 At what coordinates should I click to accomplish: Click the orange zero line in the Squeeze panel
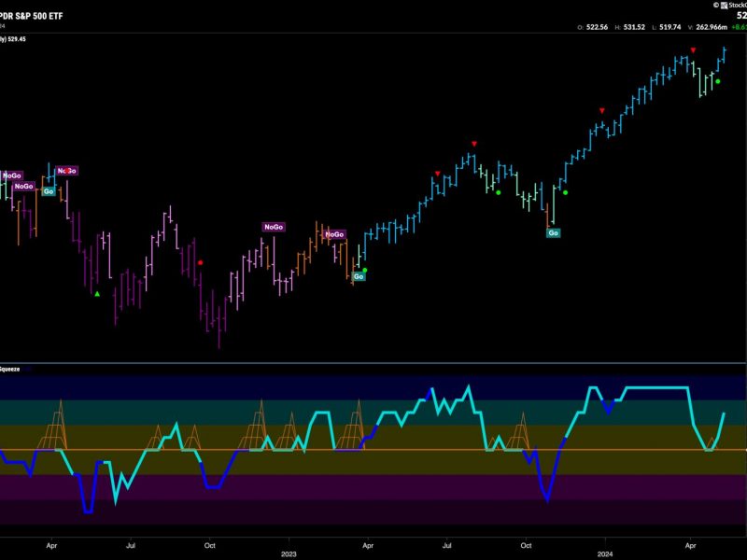click(373, 450)
